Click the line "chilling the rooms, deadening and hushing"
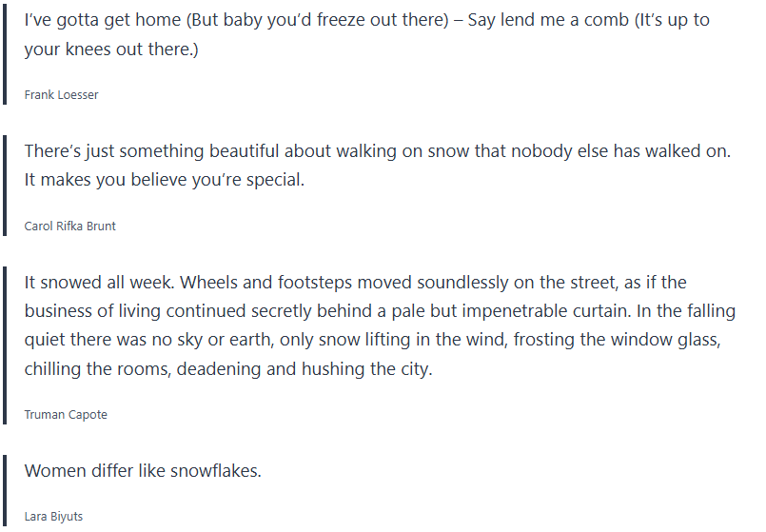The height and width of the screenshot is (532, 766). [x=227, y=368]
